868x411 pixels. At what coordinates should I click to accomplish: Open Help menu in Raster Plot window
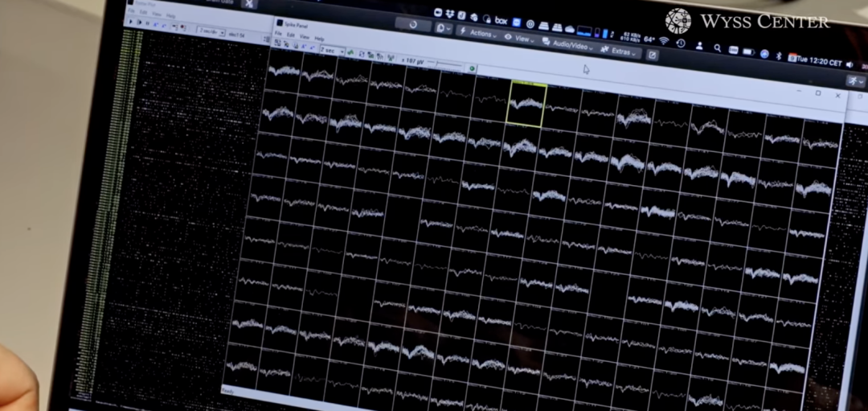point(171,16)
